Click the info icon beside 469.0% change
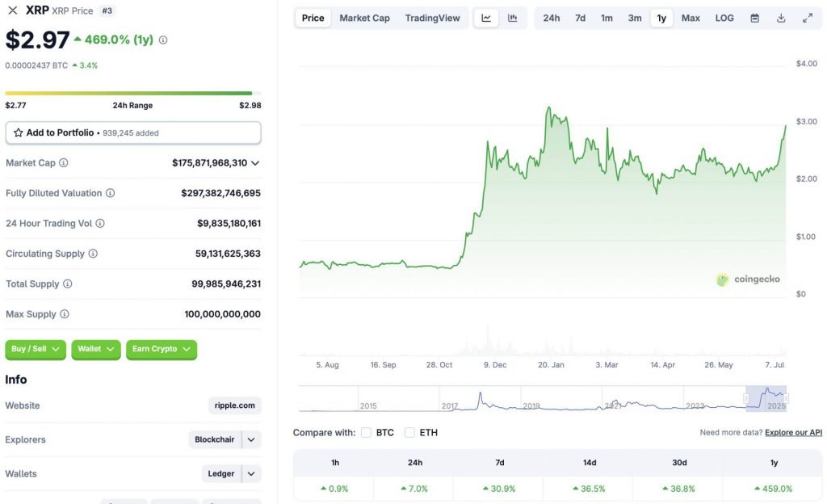 coord(163,39)
